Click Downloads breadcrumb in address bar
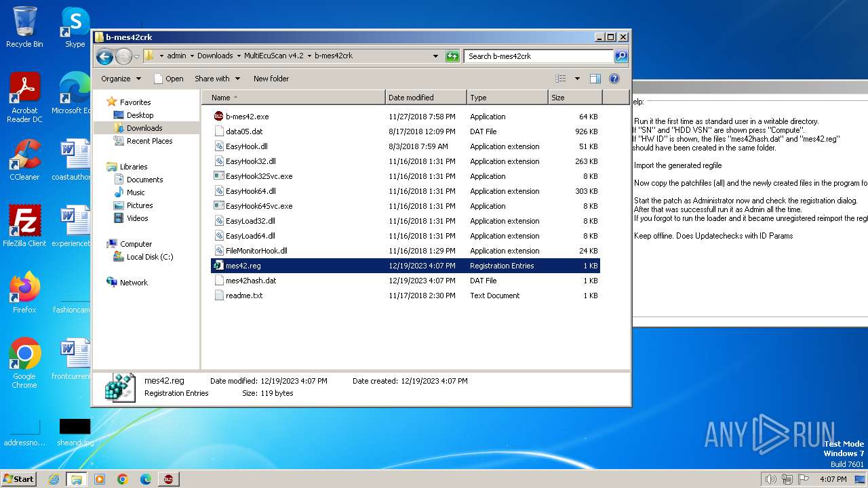The height and width of the screenshot is (488, 868). 215,56
